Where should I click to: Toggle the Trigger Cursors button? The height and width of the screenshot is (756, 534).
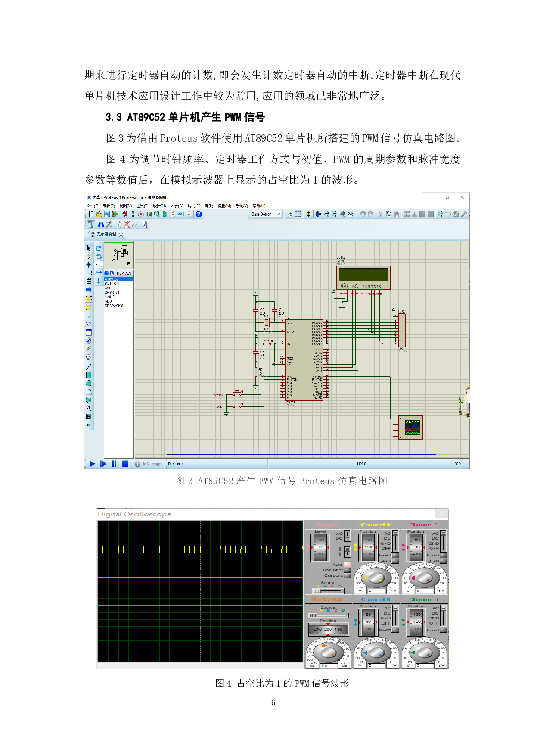pyautogui.click(x=348, y=575)
